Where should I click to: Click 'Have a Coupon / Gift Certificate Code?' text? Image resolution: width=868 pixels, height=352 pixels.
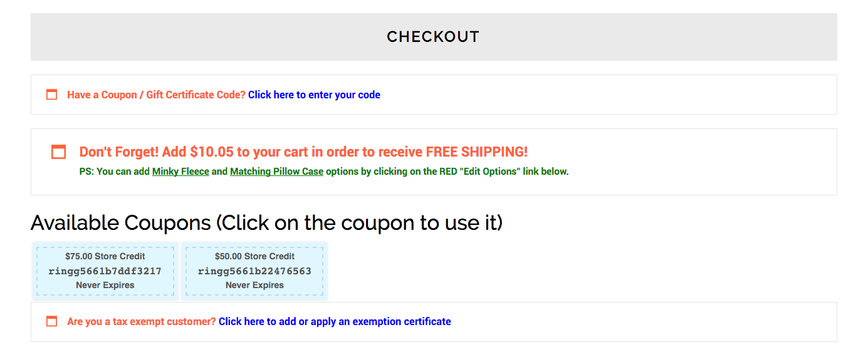click(156, 95)
